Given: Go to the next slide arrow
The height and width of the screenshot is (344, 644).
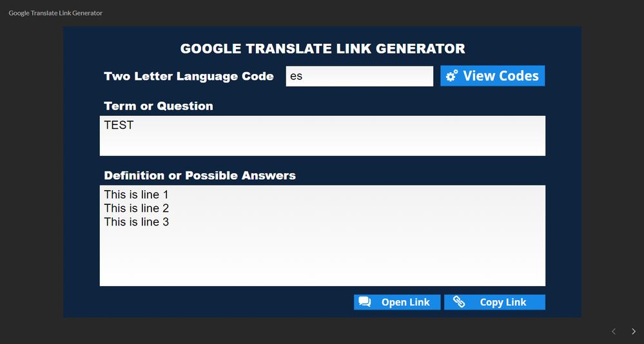Looking at the screenshot, I should (633, 331).
